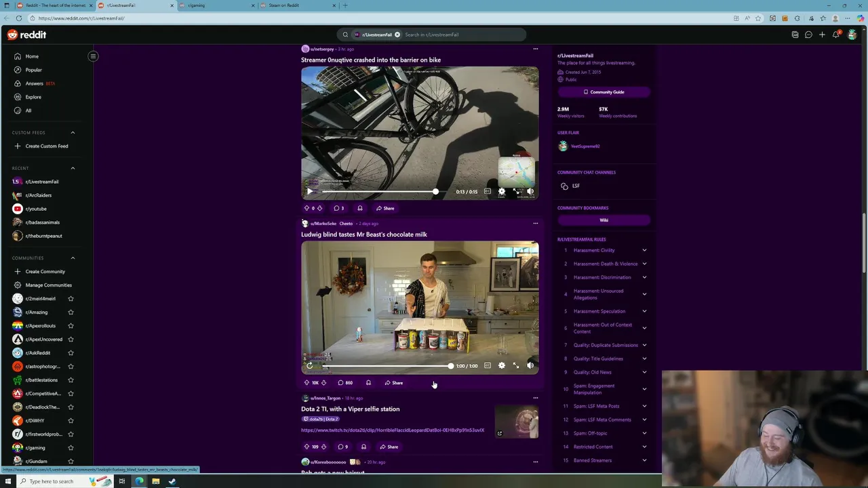Screen dimensions: 868x488
Task: Switch to Steam on Reddit tab
Action: coord(298,5)
